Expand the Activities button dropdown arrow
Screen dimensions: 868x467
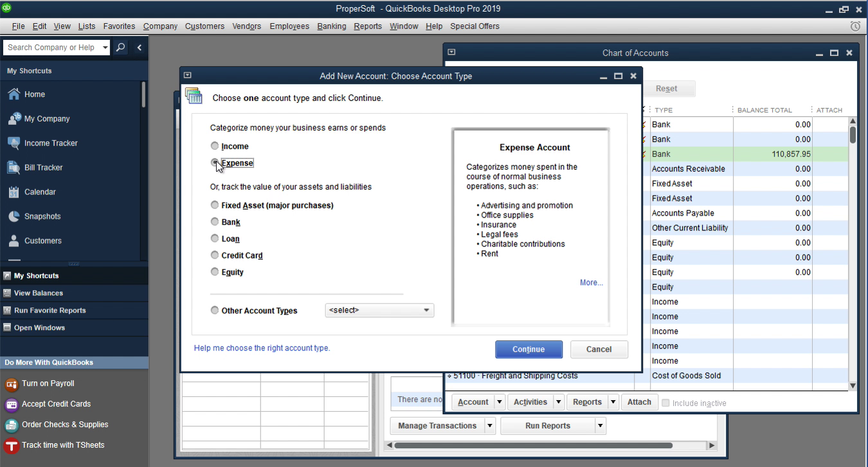coord(559,402)
